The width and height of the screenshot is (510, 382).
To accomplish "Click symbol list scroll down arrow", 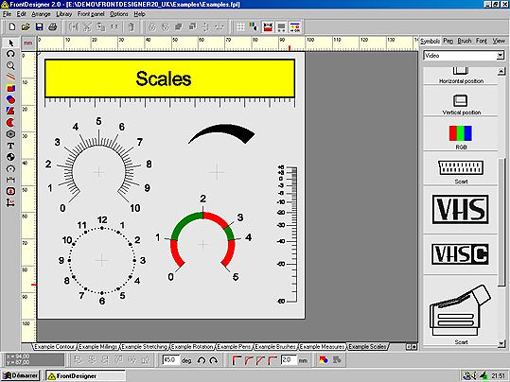I will tap(501, 343).
